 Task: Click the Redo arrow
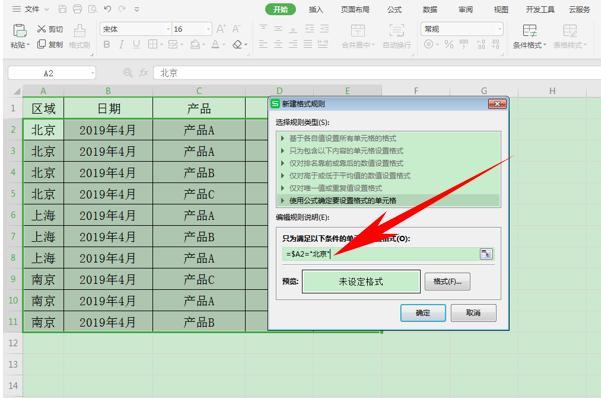tap(122, 9)
